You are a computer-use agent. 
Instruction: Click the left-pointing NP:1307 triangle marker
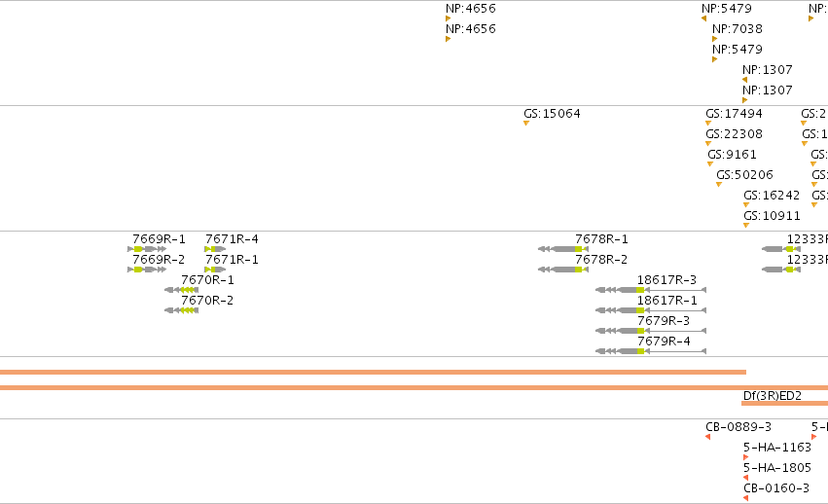[x=744, y=80]
